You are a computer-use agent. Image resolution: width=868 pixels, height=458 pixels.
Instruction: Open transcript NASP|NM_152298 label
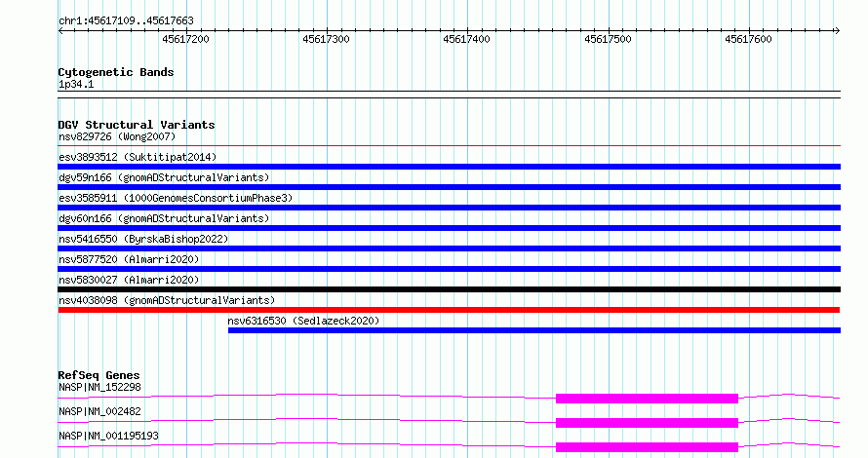pyautogui.click(x=99, y=387)
